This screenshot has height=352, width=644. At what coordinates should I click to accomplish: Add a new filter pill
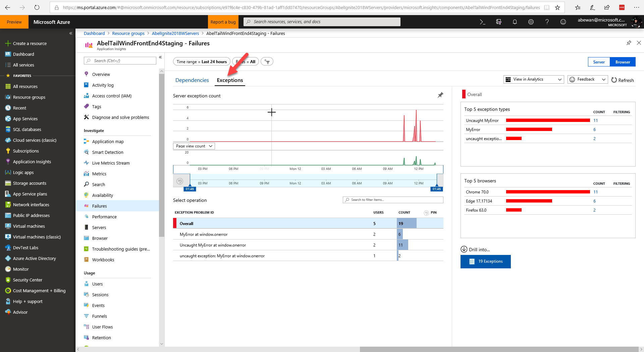pyautogui.click(x=267, y=61)
